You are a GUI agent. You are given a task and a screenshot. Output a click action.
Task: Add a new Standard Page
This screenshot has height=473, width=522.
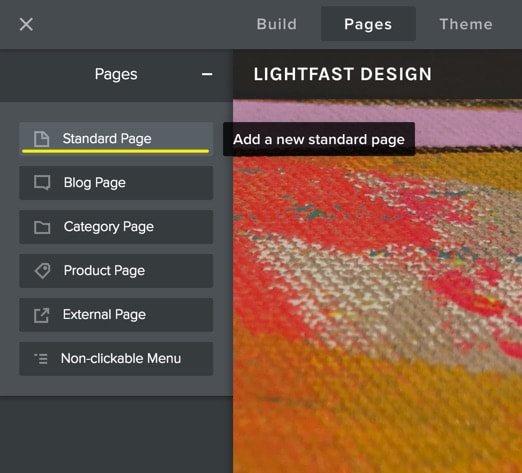tap(116, 139)
